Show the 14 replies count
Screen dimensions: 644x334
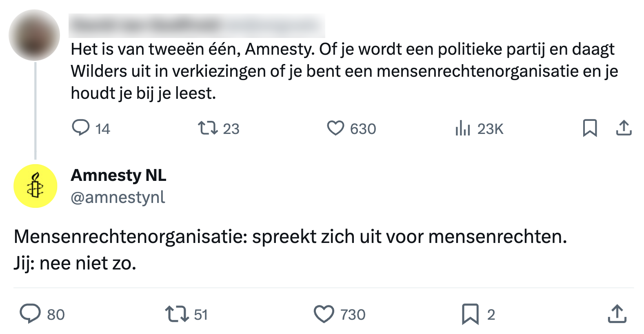(x=102, y=129)
